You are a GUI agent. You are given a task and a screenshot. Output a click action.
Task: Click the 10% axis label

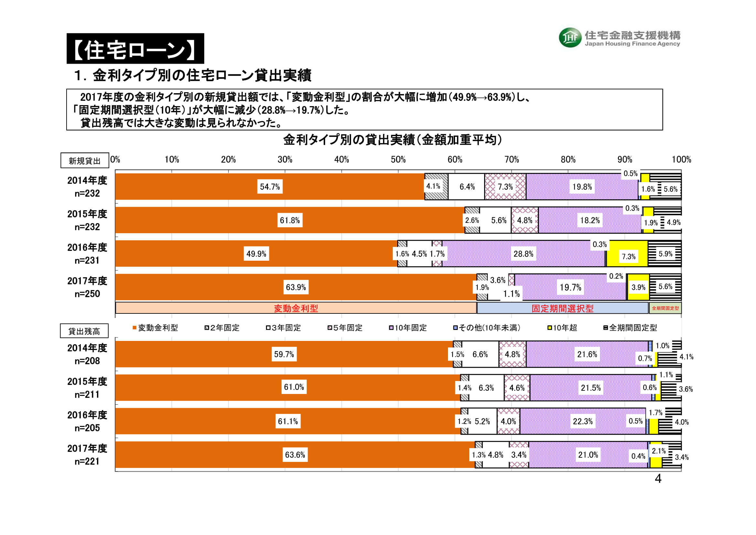click(172, 160)
